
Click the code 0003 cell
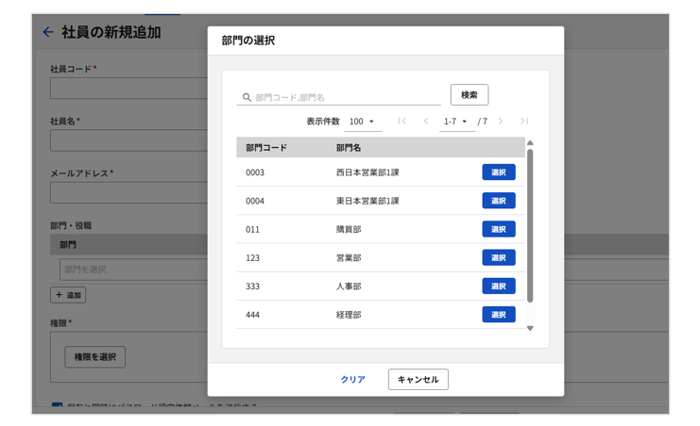pyautogui.click(x=255, y=172)
